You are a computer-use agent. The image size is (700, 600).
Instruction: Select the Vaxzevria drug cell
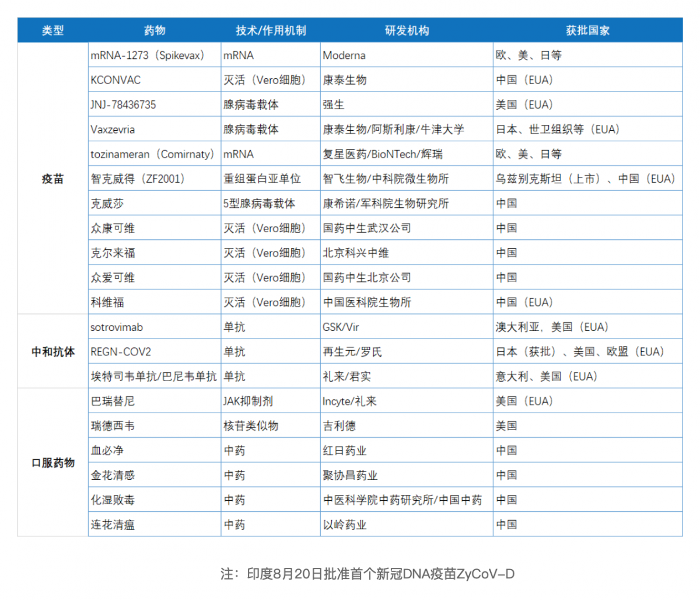(155, 129)
